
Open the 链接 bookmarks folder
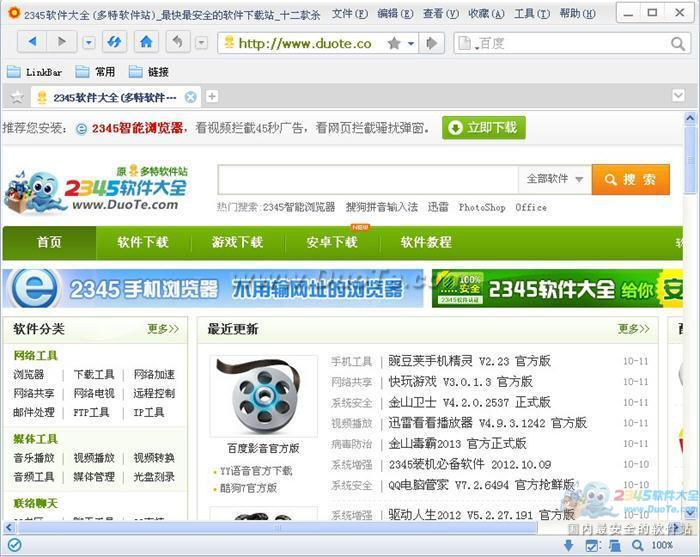[x=148, y=72]
